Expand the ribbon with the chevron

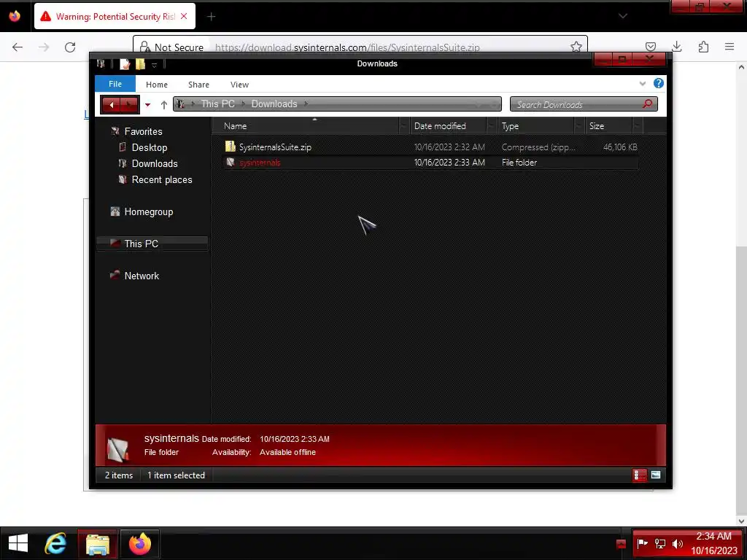643,84
